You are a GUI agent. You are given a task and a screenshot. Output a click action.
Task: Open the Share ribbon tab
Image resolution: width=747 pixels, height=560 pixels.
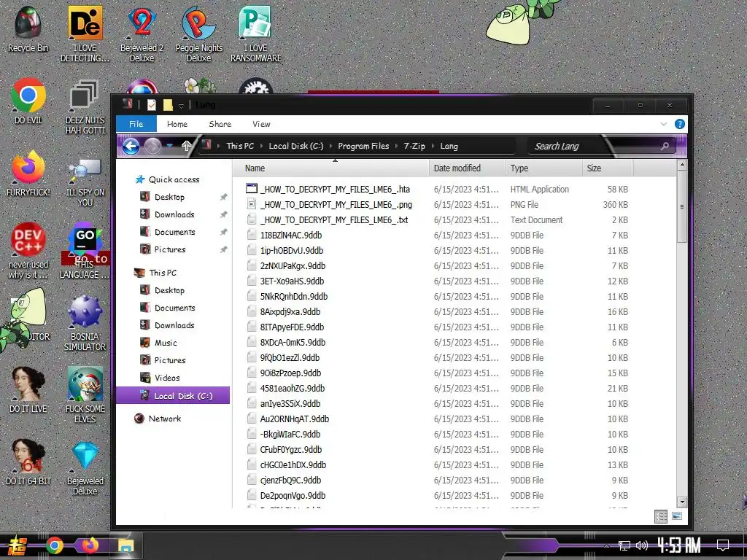click(x=220, y=124)
